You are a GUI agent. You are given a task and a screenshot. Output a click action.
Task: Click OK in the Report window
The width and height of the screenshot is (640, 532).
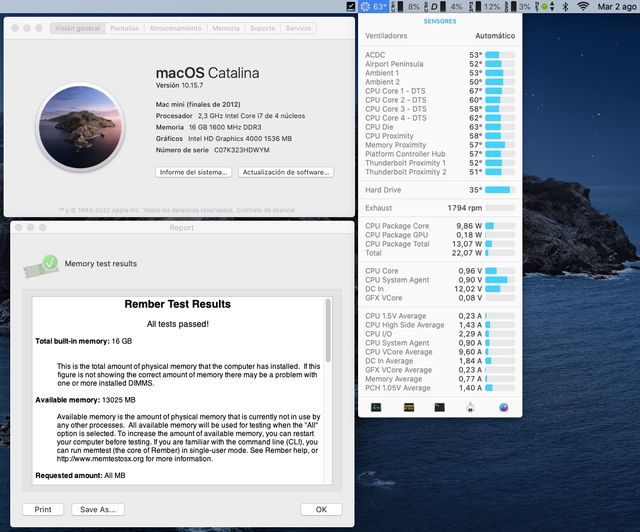321,510
